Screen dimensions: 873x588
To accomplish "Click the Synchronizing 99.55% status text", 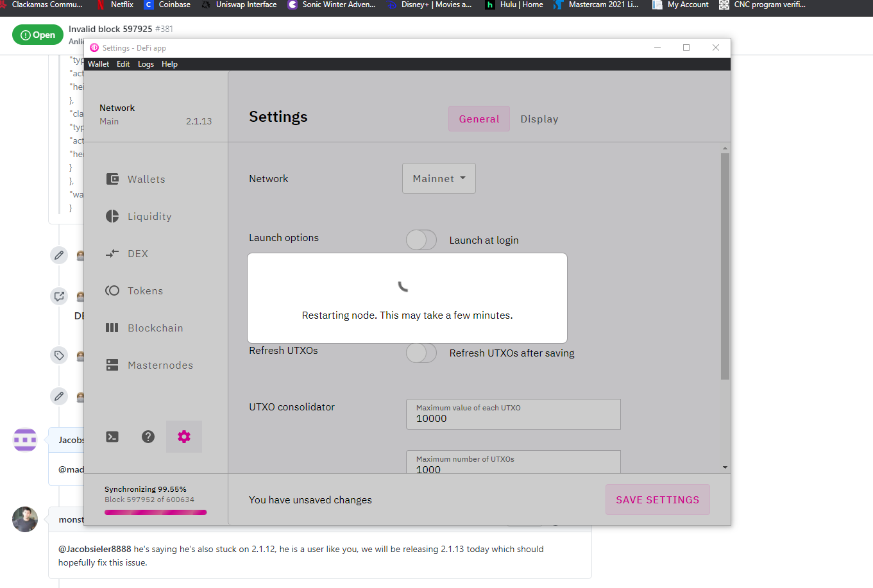I will point(146,489).
